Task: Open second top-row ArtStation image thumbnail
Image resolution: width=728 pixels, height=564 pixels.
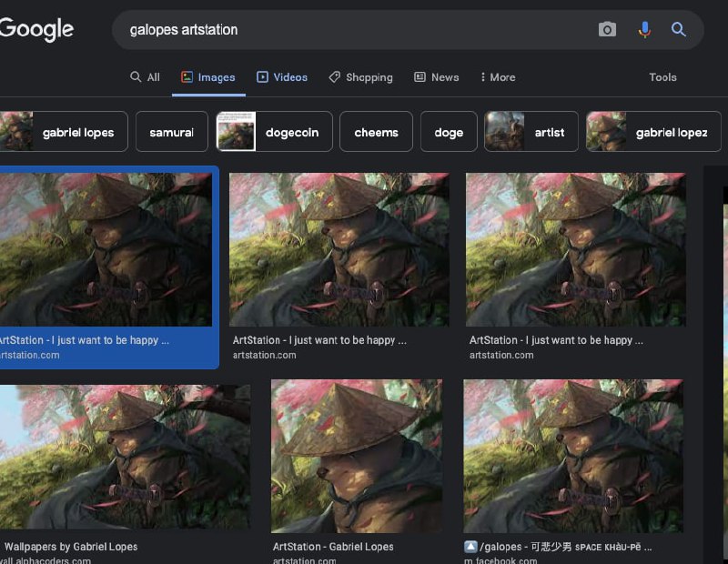Action: [x=339, y=249]
